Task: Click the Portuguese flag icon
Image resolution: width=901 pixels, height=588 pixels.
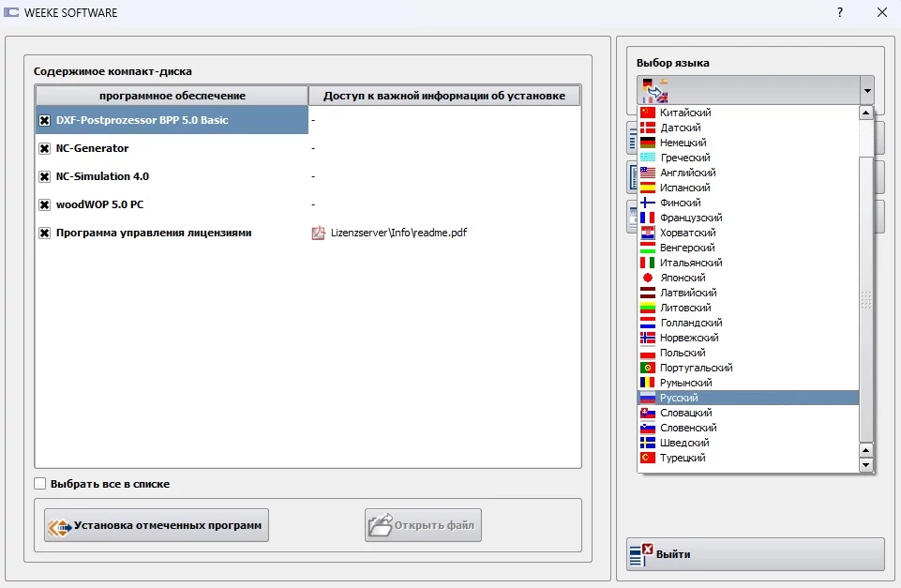Action: pos(648,368)
